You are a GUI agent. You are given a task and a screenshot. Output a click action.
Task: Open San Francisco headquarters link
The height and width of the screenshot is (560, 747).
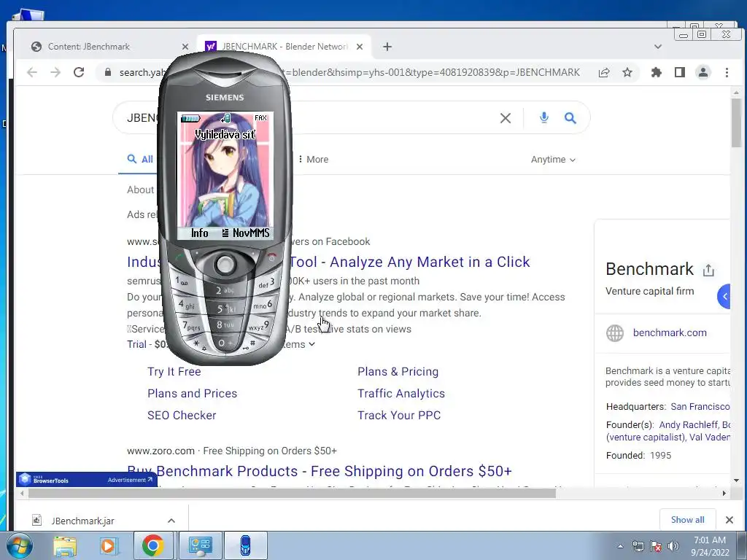pos(700,407)
